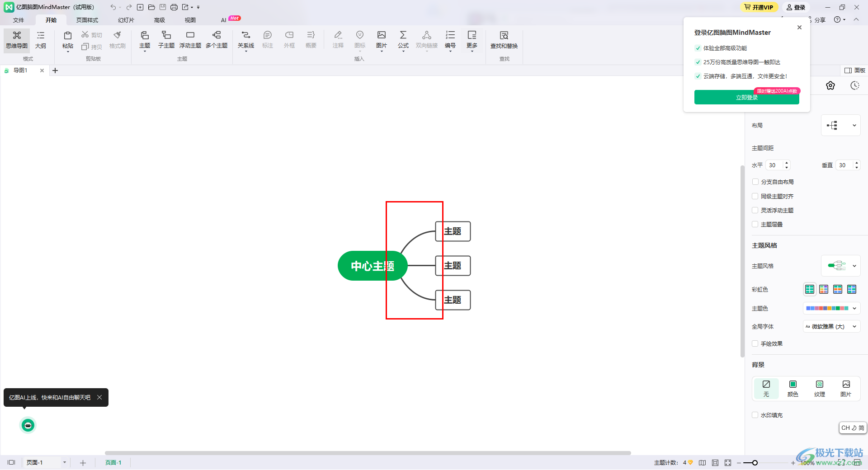Click the fullscreen icon in status bar
The height and width of the screenshot is (470, 868).
pos(728,463)
